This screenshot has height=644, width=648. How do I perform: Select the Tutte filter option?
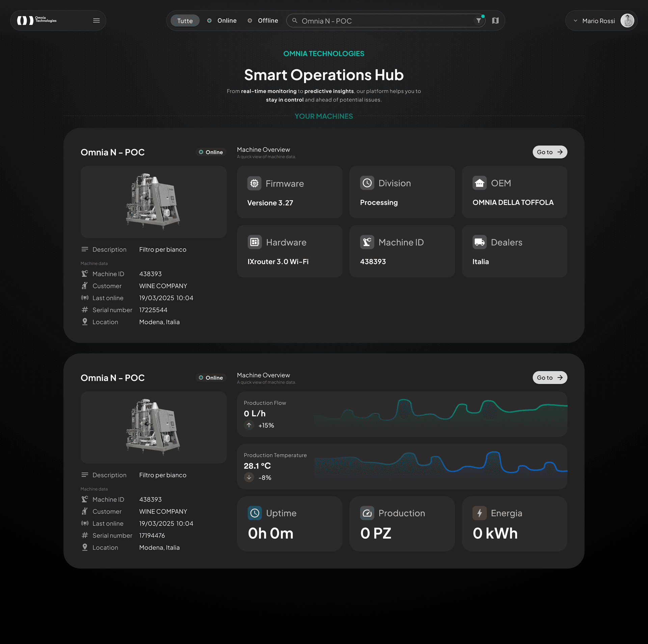pos(185,21)
